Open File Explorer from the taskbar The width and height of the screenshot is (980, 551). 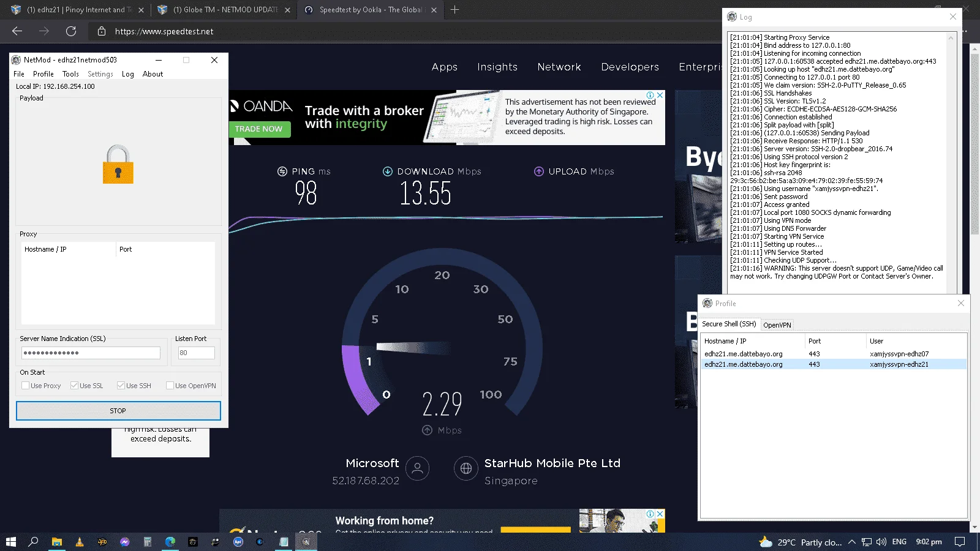coord(57,542)
